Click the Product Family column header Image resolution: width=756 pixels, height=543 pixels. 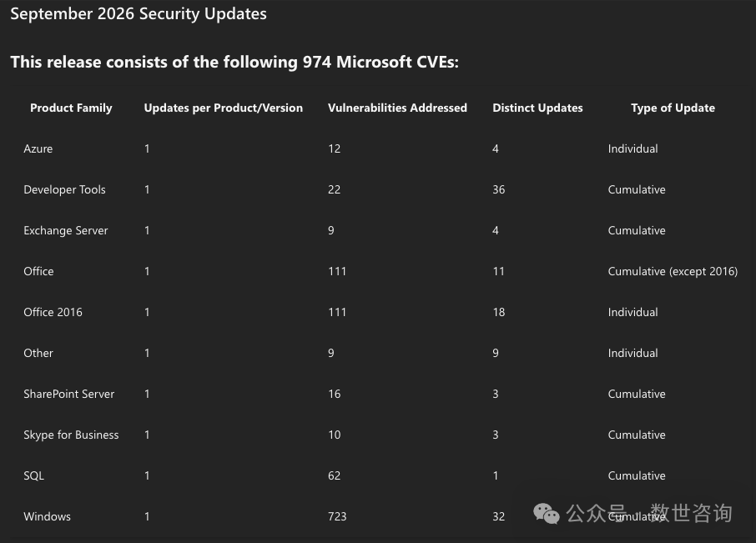point(71,108)
